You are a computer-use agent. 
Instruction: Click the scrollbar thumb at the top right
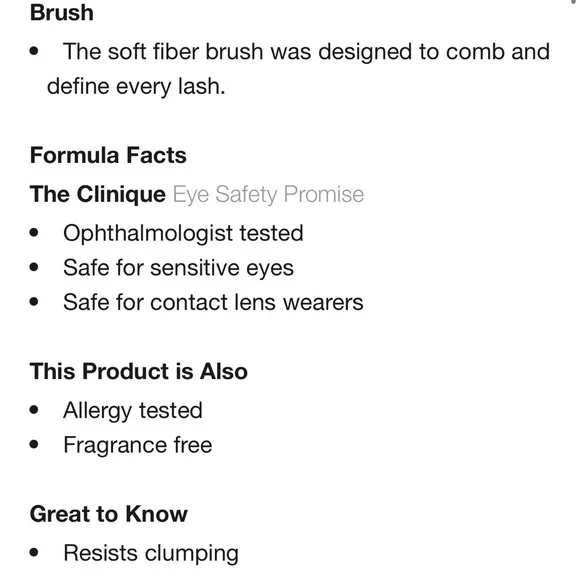click(574, 1)
